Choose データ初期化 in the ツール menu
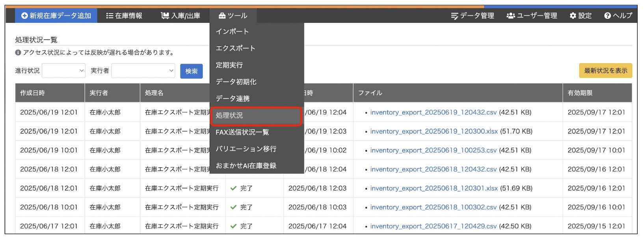Image resolution: width=644 pixels, height=241 pixels. tap(257, 82)
